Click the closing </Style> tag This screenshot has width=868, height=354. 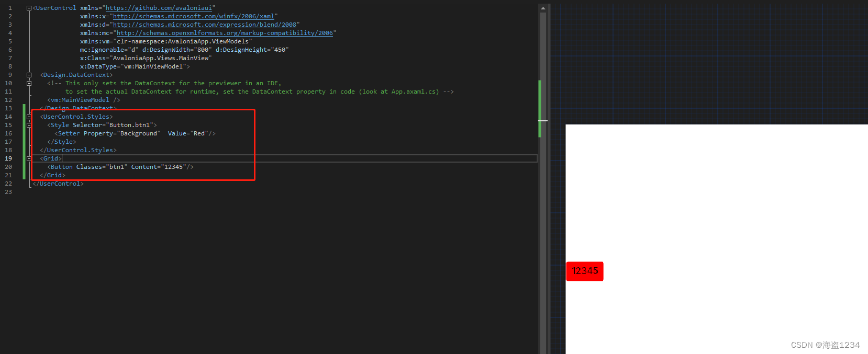point(62,142)
